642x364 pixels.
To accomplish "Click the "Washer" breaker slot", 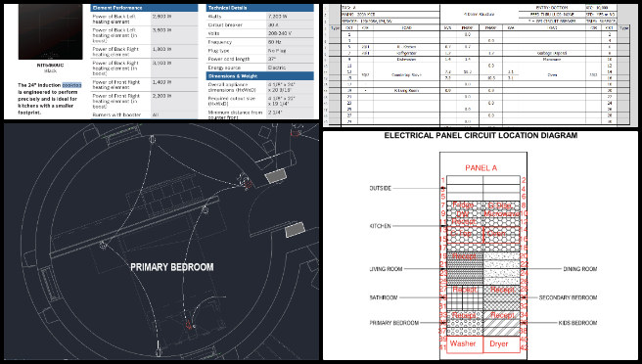I will (x=465, y=343).
